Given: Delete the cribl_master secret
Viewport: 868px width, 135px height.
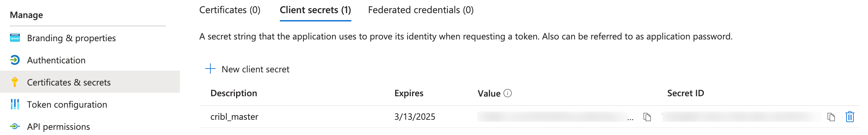Looking at the screenshot, I should 850,117.
